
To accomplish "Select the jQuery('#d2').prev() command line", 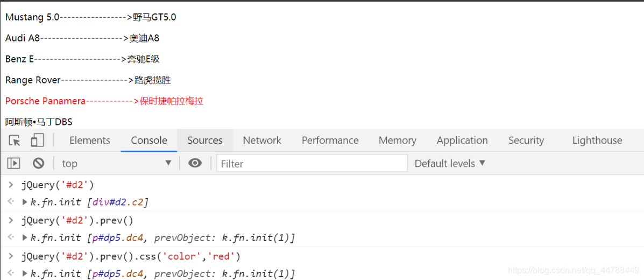I will 77,220.
